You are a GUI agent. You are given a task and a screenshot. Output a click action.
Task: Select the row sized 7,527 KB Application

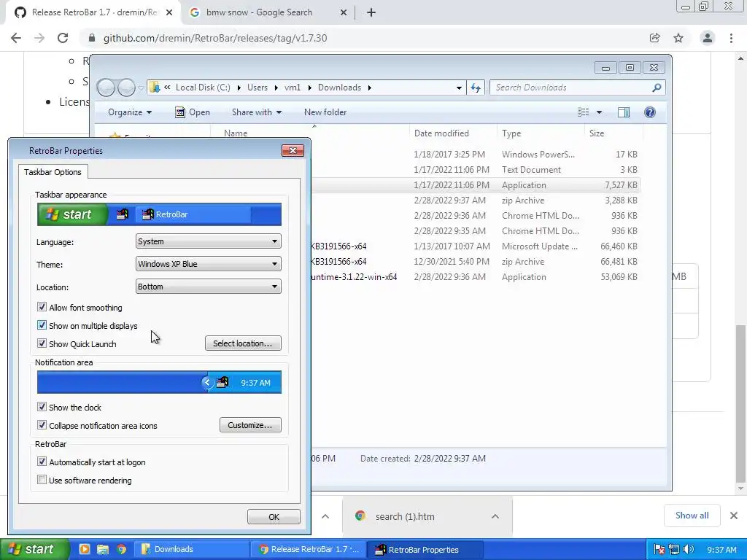click(475, 184)
